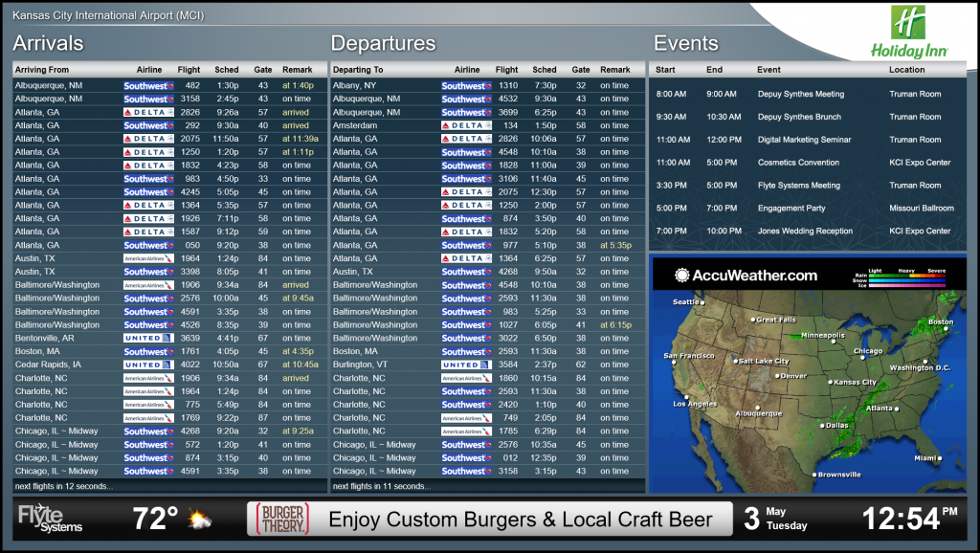Click the United logo on the Burlington departure row

pos(466,364)
